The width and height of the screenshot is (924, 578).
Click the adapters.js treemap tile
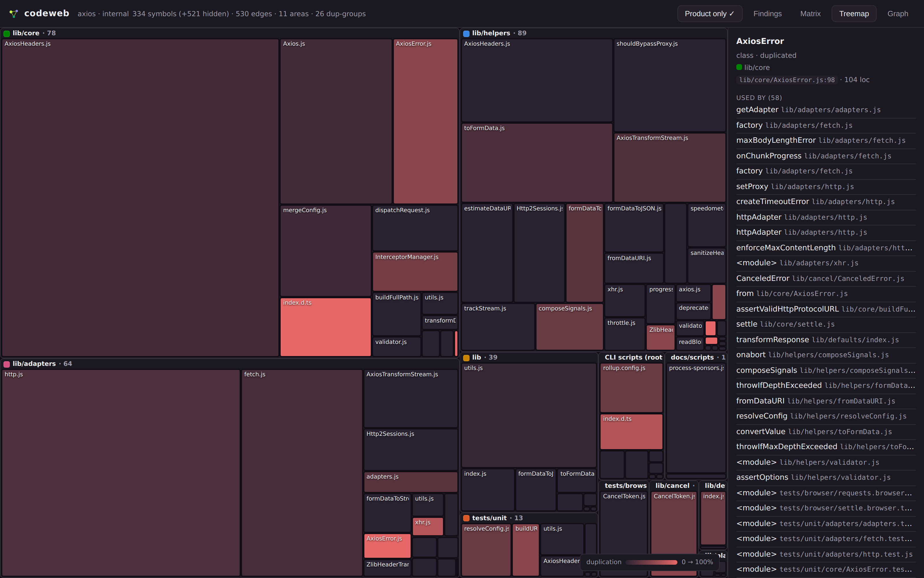[411, 482]
